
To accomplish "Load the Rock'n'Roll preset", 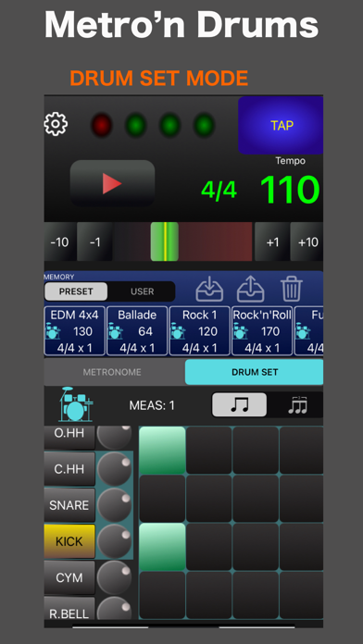I will pyautogui.click(x=262, y=330).
